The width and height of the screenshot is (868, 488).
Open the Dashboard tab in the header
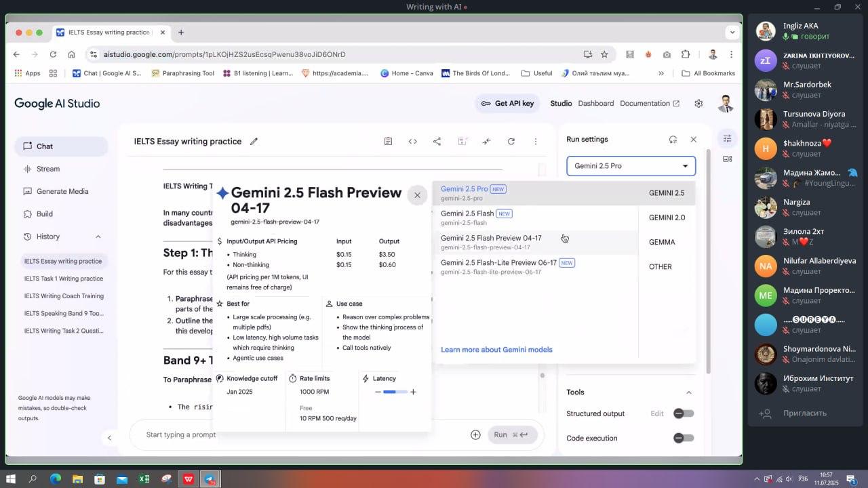(x=595, y=104)
